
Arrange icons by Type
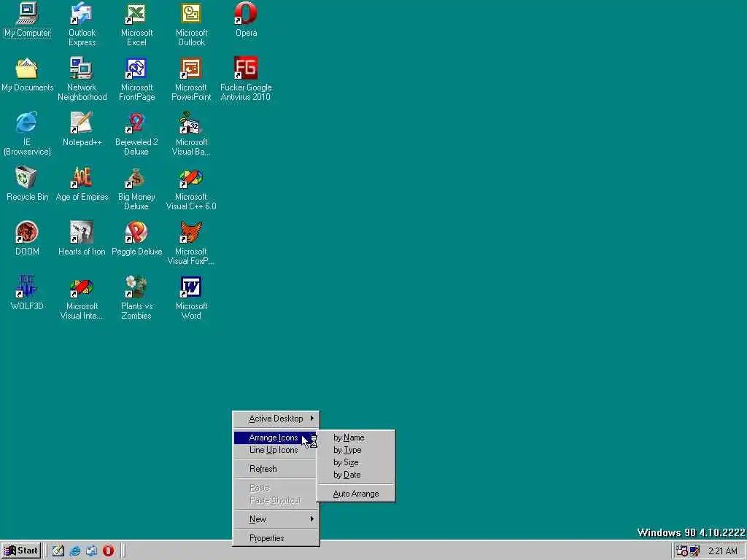pyautogui.click(x=356, y=450)
